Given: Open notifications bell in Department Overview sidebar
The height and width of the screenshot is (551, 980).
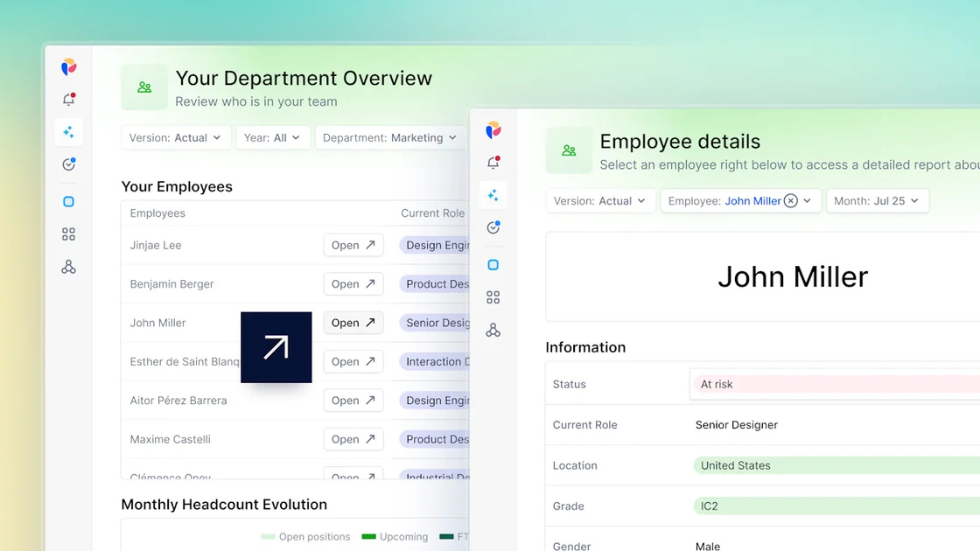Looking at the screenshot, I should 69,100.
